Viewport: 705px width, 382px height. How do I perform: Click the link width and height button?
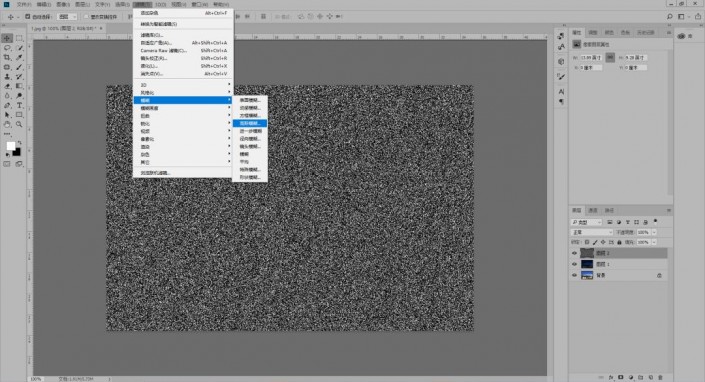610,58
